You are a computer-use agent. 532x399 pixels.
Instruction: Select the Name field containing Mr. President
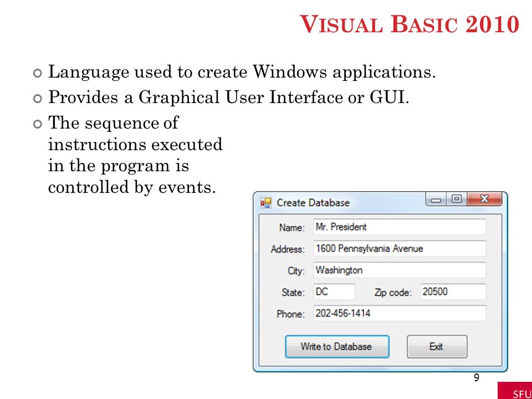click(400, 227)
